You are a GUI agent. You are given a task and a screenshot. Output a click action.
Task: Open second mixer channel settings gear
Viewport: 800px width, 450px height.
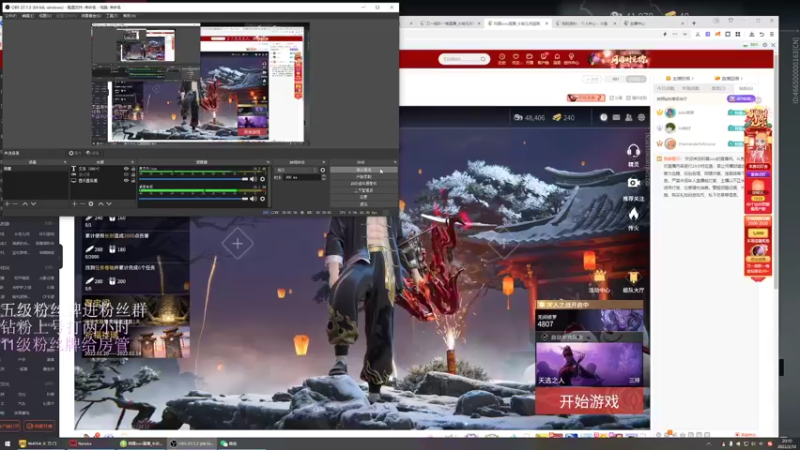(x=262, y=198)
